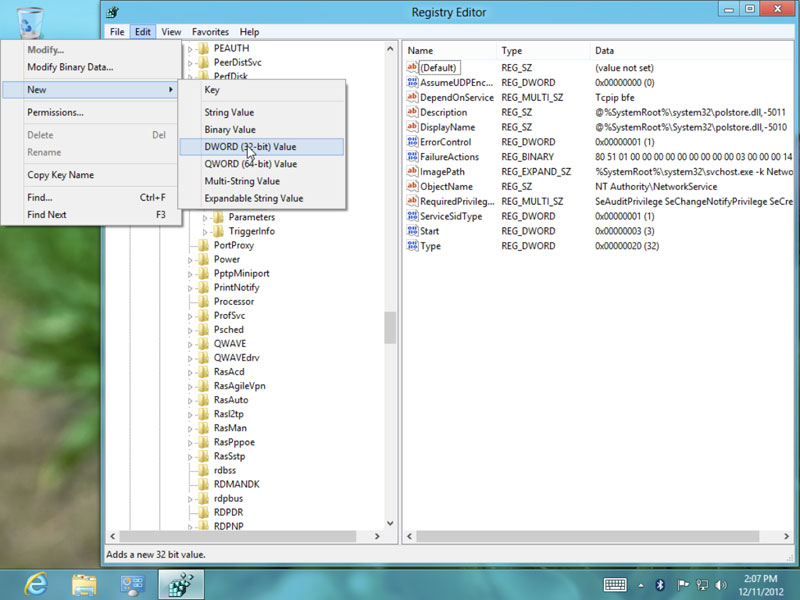
Task: Click the Registry Editor taskbar icon
Action: [180, 584]
